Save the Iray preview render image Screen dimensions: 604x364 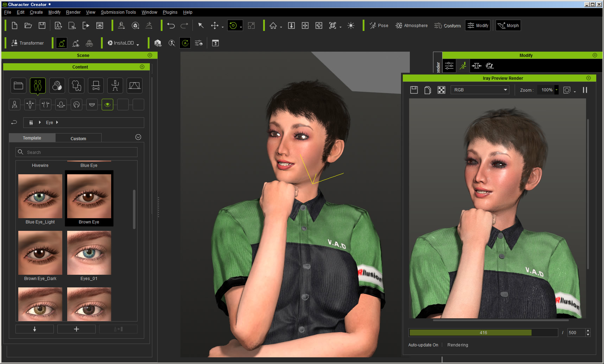coord(414,90)
